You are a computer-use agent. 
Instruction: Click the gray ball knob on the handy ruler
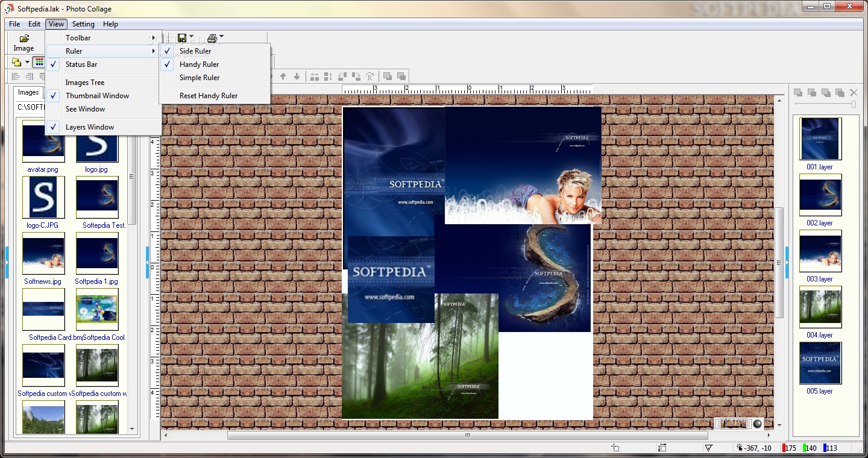(756, 423)
